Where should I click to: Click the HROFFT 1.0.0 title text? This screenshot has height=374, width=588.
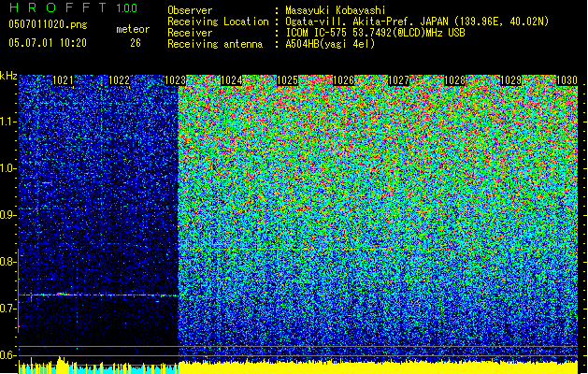click(x=73, y=7)
